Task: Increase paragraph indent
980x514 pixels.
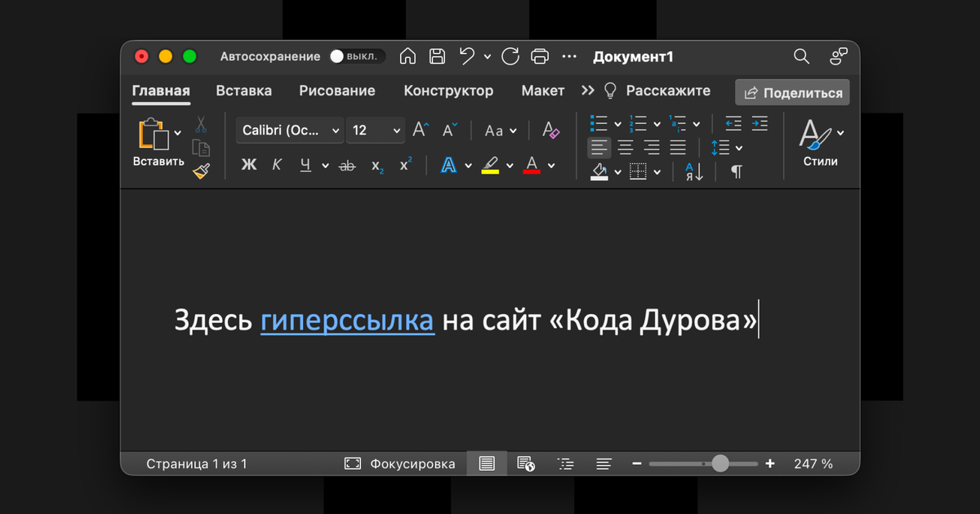Action: click(759, 124)
